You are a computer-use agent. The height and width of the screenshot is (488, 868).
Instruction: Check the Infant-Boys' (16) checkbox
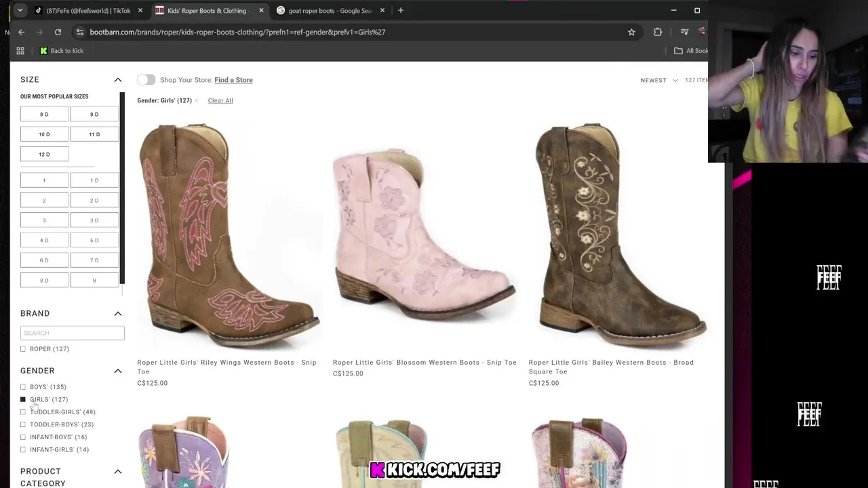click(23, 437)
